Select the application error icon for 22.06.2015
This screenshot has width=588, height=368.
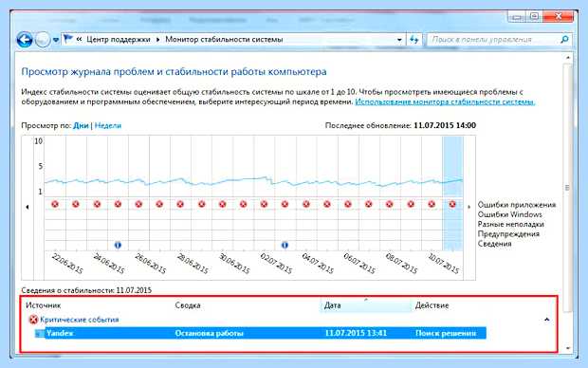click(55, 204)
